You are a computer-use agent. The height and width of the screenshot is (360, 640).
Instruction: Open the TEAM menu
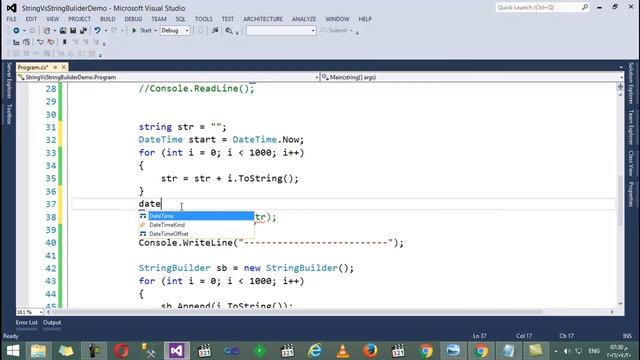click(159, 19)
